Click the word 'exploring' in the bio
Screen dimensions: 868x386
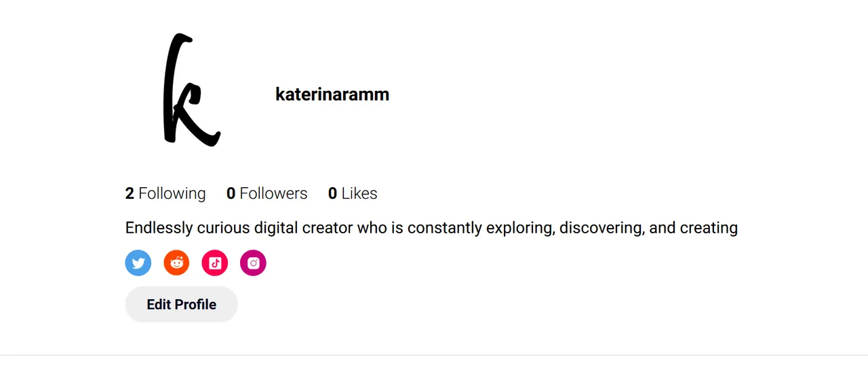pyautogui.click(x=522, y=228)
